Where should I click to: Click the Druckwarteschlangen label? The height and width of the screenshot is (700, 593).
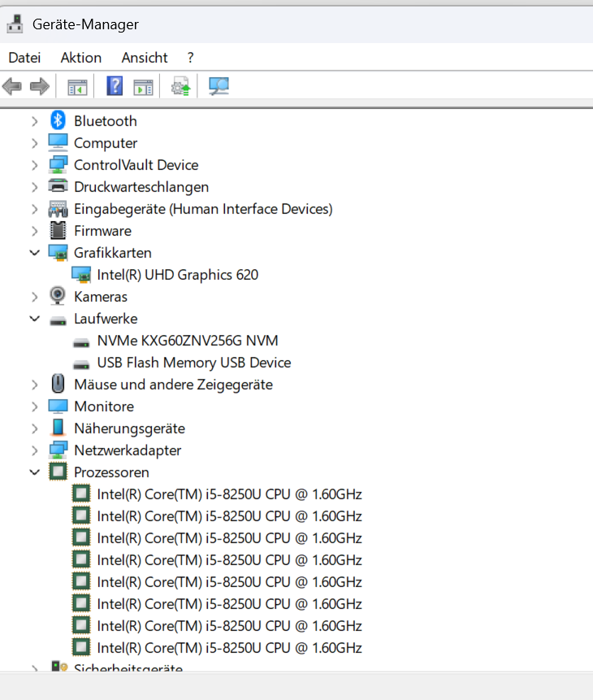point(141,187)
